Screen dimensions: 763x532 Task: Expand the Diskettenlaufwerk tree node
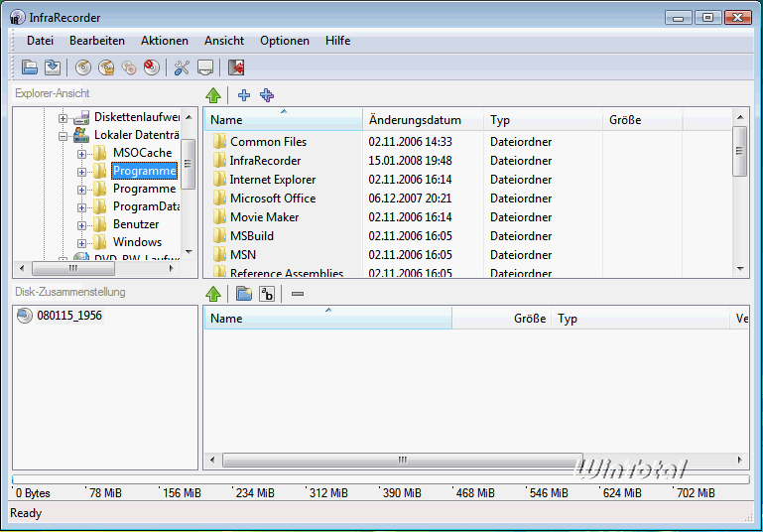(63, 118)
